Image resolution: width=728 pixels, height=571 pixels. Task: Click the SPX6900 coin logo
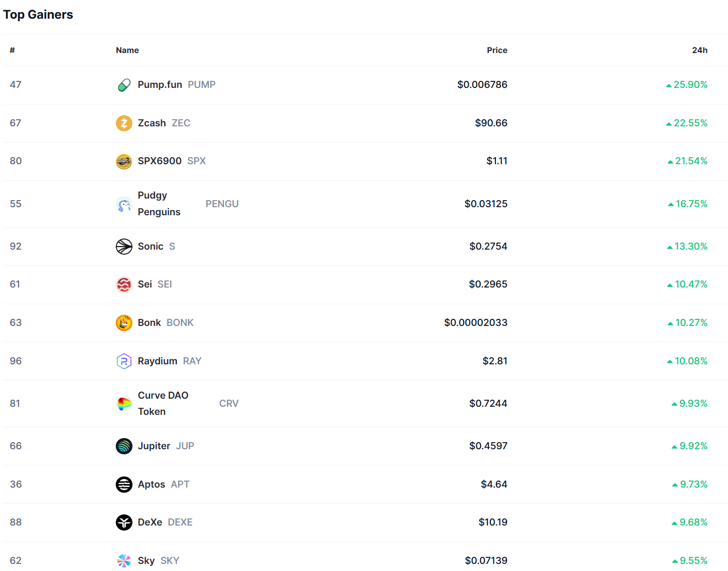(x=124, y=161)
